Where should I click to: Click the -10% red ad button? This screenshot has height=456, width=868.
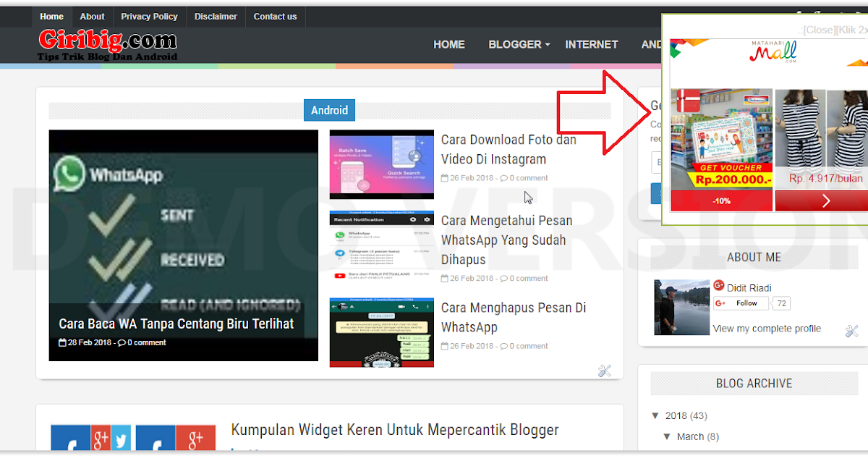tap(722, 200)
